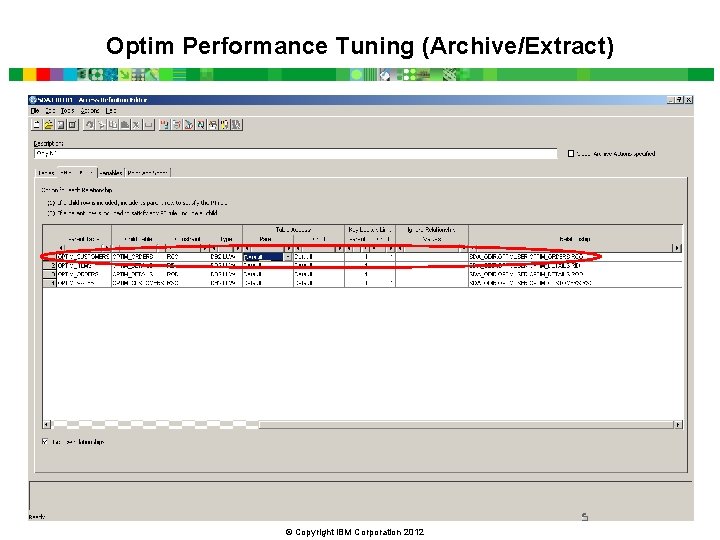Click the Copy toolbar icon
This screenshot has width=720, height=540.
[x=113, y=124]
